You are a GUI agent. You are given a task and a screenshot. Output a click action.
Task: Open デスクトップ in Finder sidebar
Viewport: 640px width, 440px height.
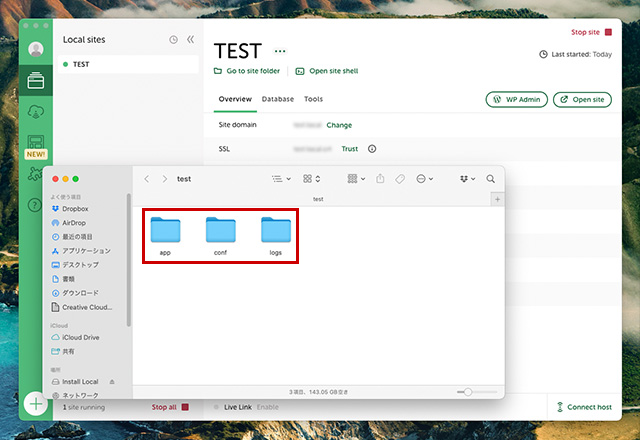76,265
